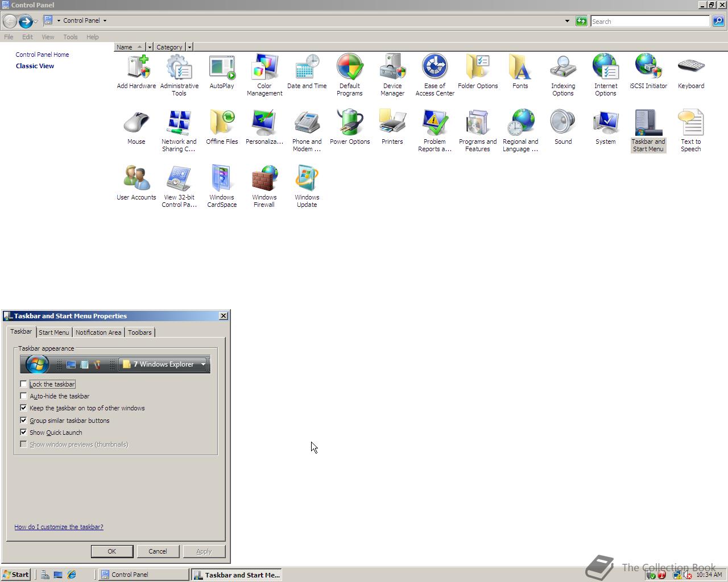728x582 pixels.
Task: Open Programs and Features
Action: tap(478, 131)
